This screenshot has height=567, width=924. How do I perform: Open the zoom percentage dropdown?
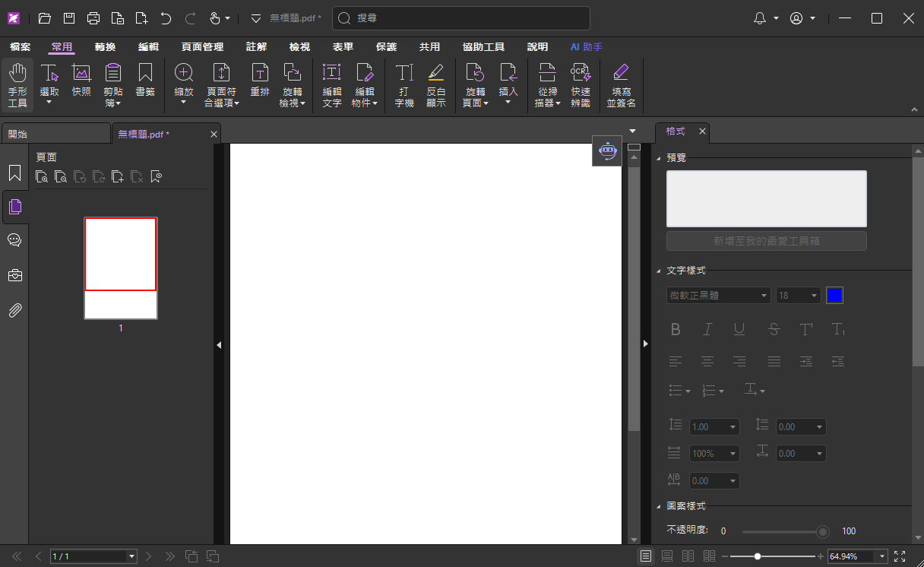882,556
